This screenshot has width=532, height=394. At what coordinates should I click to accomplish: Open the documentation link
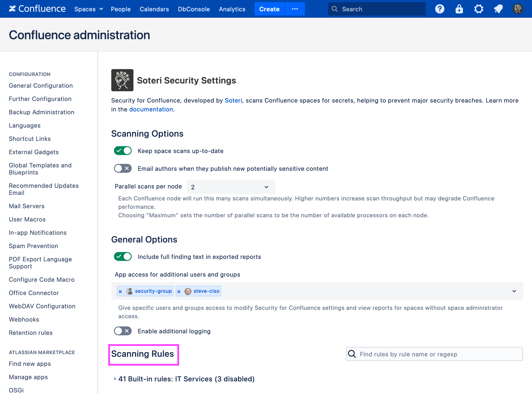click(151, 109)
